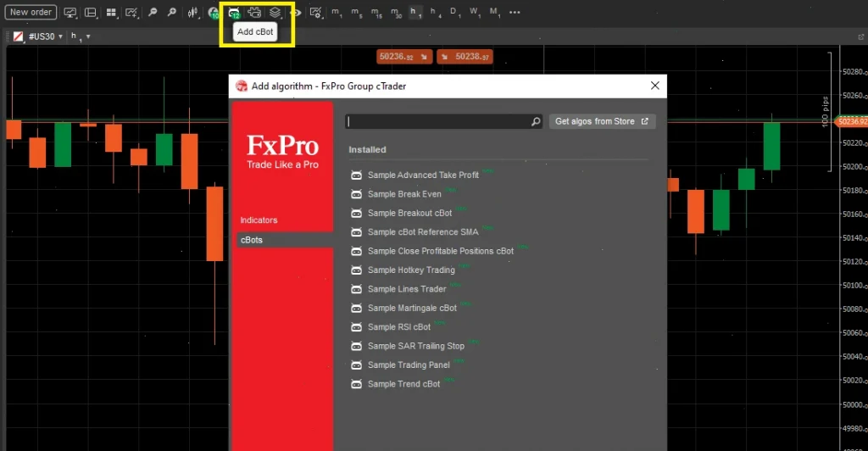This screenshot has height=451, width=868.
Task: Open the h1 timeframe dropdown below toolbar
Action: 81,36
